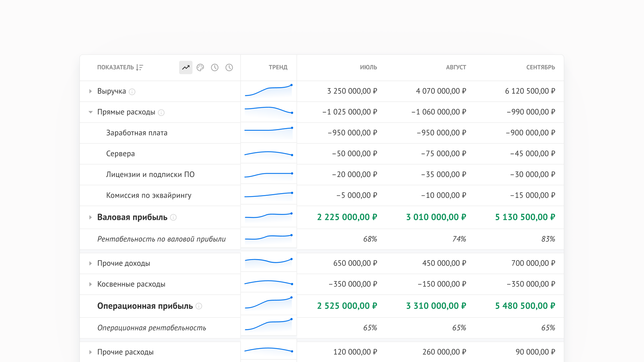Click the rightmost clock icon in header

(229, 67)
